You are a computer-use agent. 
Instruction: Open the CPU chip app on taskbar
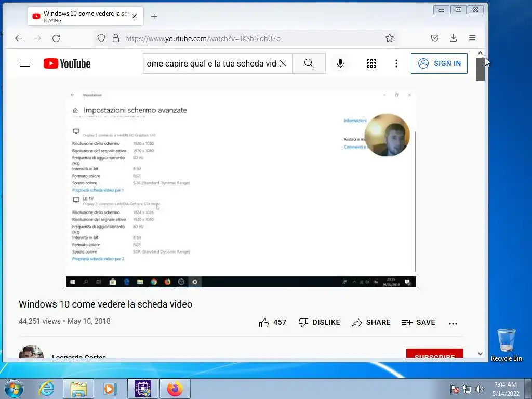(143, 389)
